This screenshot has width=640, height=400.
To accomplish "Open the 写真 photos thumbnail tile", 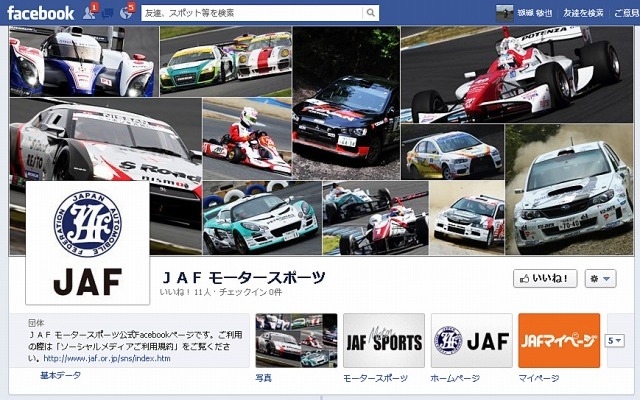I will point(296,340).
